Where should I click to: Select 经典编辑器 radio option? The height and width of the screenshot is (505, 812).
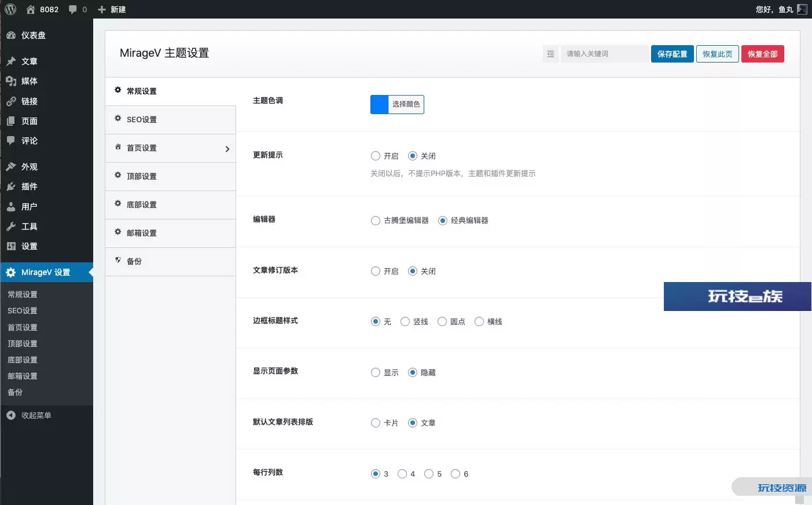point(443,221)
